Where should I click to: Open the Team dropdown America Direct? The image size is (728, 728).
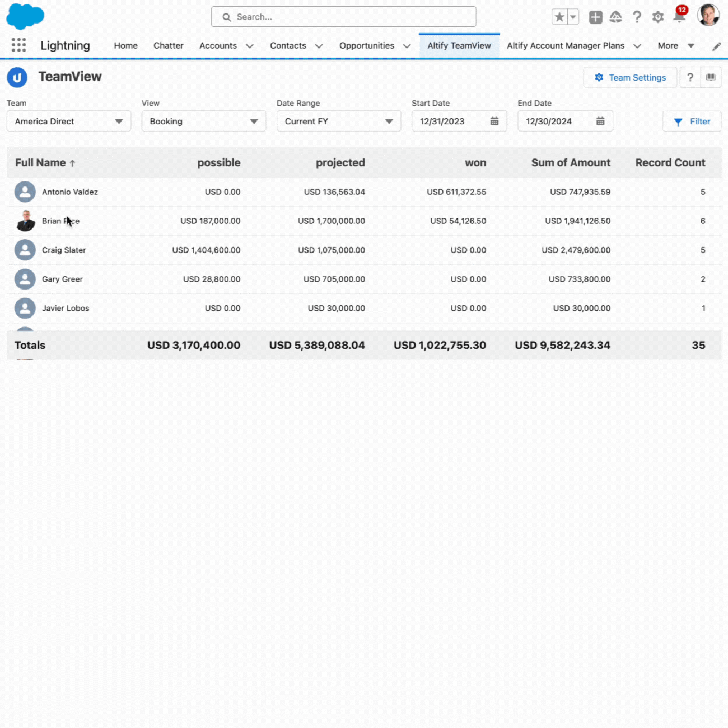pyautogui.click(x=69, y=121)
